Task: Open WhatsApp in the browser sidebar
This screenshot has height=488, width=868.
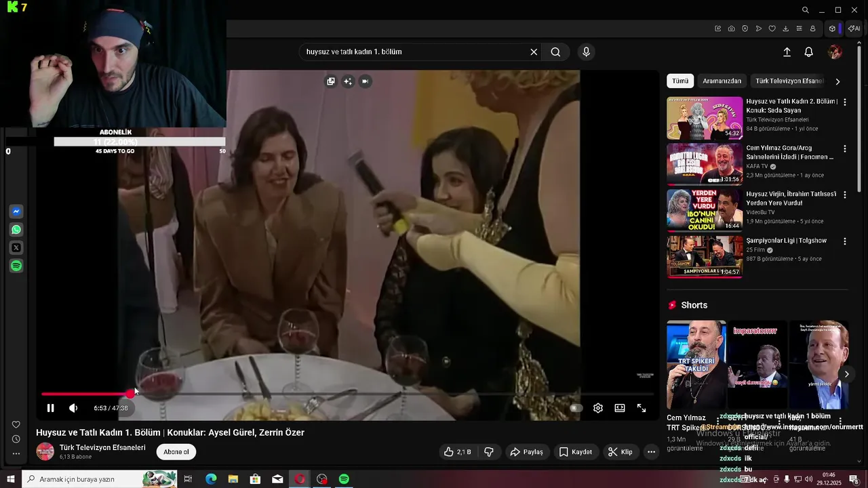Action: point(16,230)
